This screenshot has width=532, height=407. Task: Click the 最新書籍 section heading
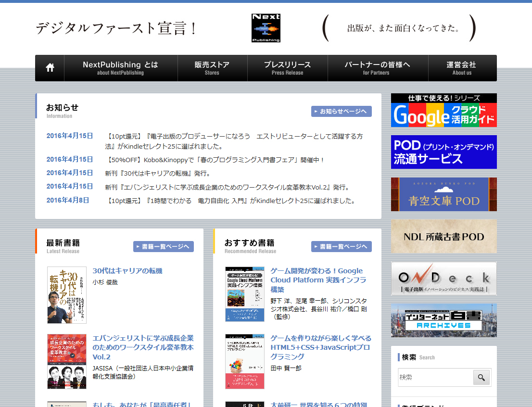click(x=63, y=242)
